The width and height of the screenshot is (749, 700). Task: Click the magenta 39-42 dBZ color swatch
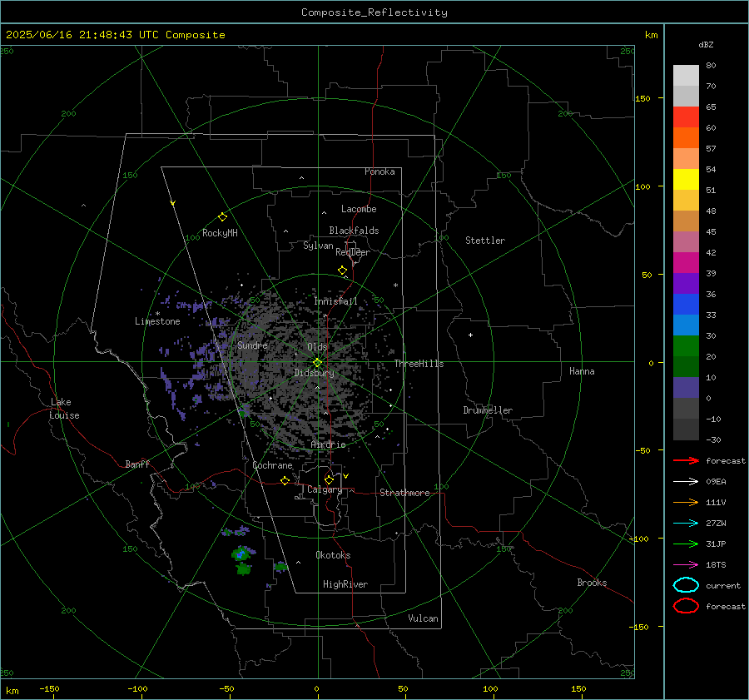click(x=686, y=263)
